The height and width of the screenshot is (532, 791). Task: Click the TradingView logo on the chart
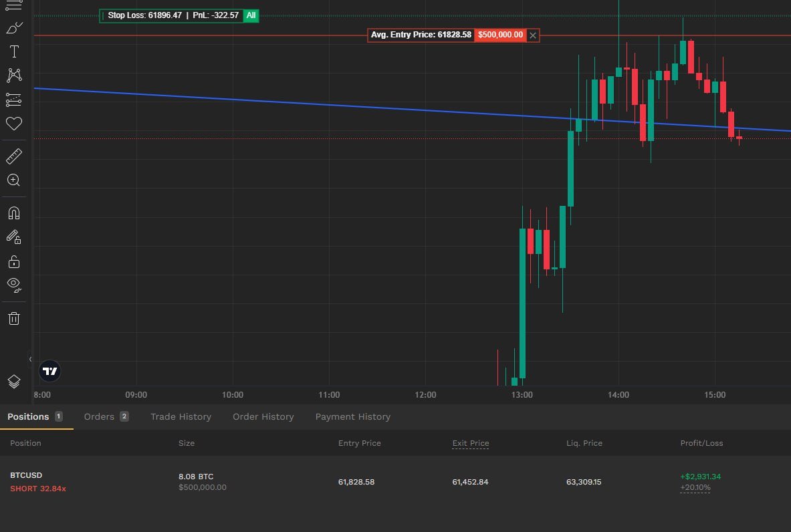(49, 371)
